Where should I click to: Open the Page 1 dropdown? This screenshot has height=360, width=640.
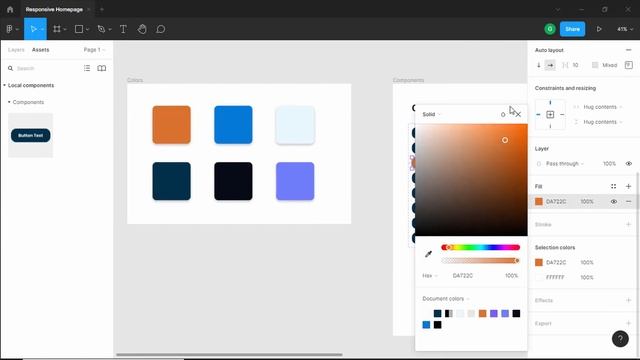[x=94, y=50]
